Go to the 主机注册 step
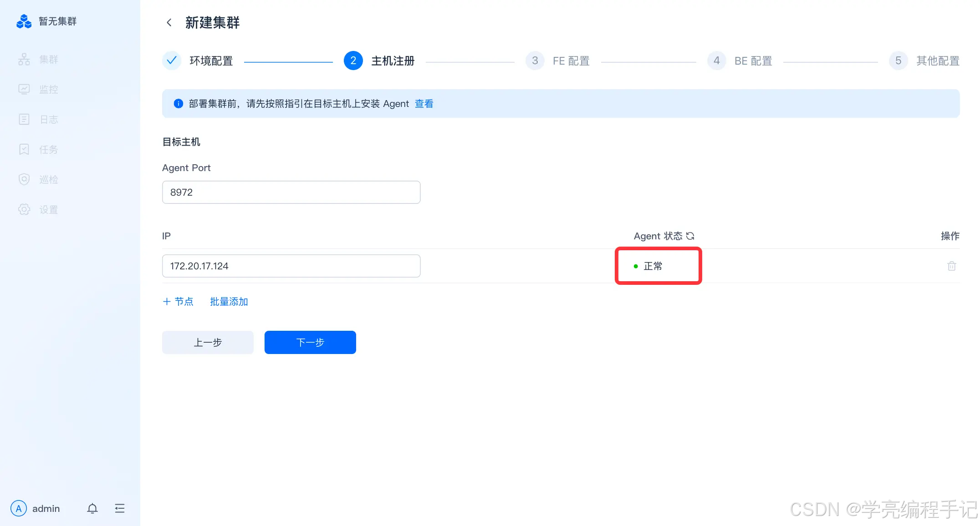The image size is (980, 526). point(393,61)
